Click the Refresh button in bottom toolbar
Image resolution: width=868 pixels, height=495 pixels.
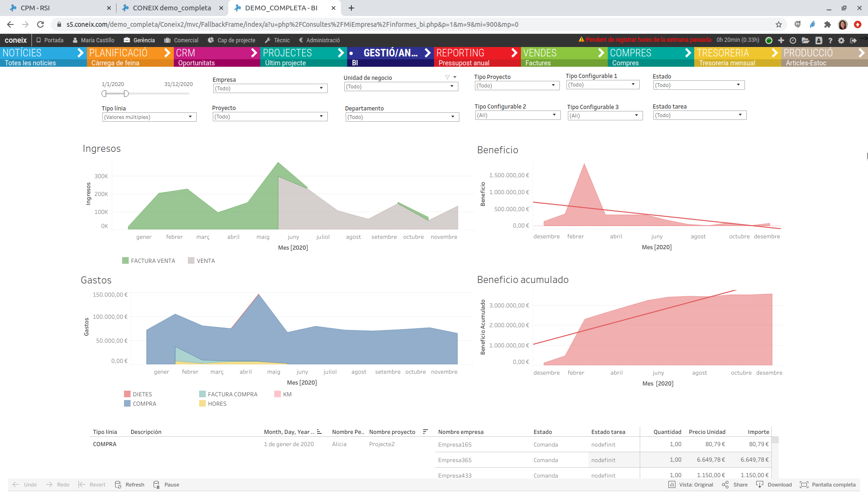point(130,484)
